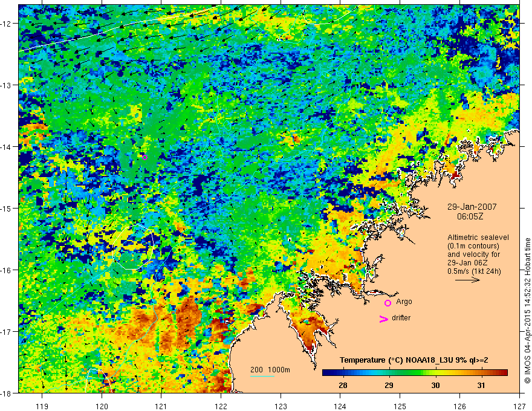Click the 0.5m/s velocity scale arrow
This screenshot has width=532, height=411.
(x=467, y=280)
